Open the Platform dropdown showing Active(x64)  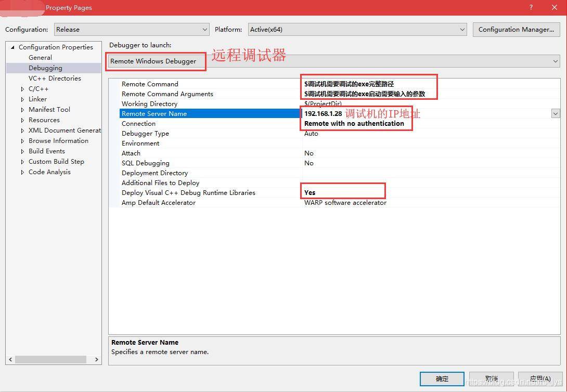357,30
